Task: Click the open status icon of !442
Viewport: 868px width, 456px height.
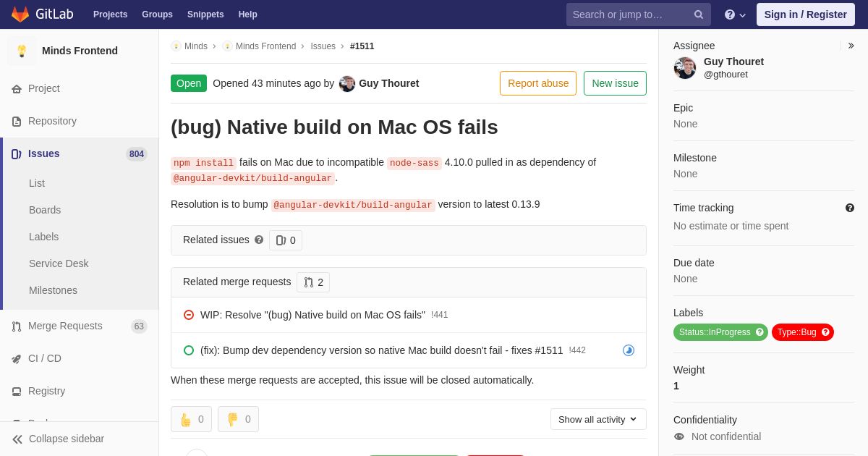Action: [189, 350]
